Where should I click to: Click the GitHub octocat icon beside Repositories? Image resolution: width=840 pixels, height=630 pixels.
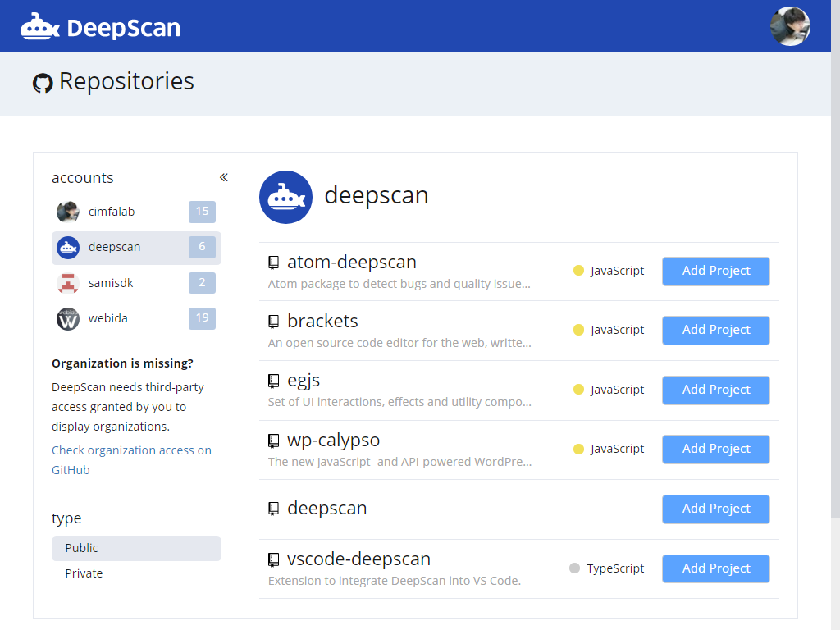pos(43,83)
